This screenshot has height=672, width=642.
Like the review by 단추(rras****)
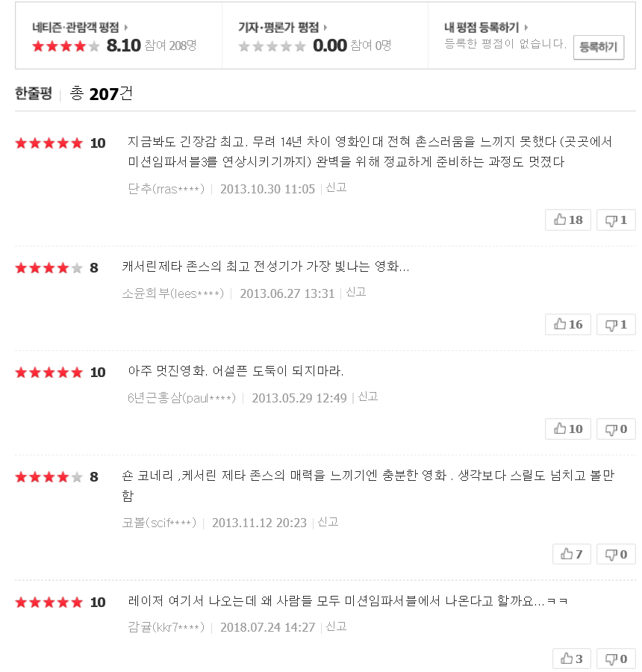[568, 220]
